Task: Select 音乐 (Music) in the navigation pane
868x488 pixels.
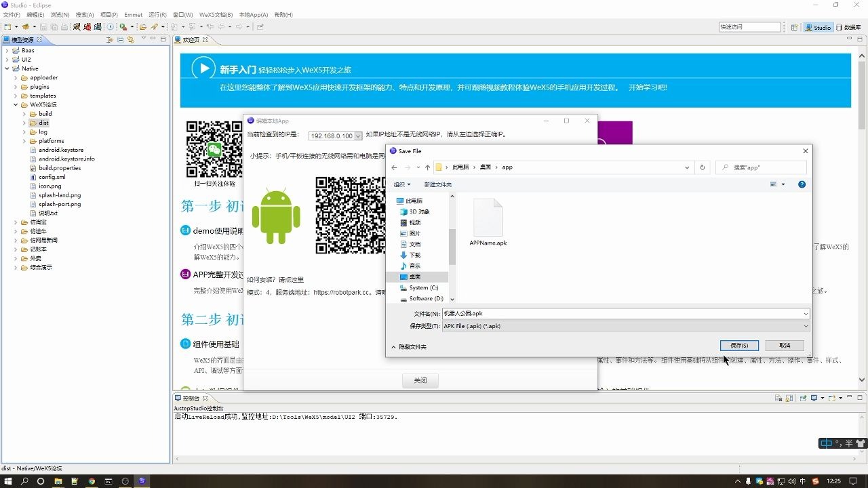Action: 410,266
